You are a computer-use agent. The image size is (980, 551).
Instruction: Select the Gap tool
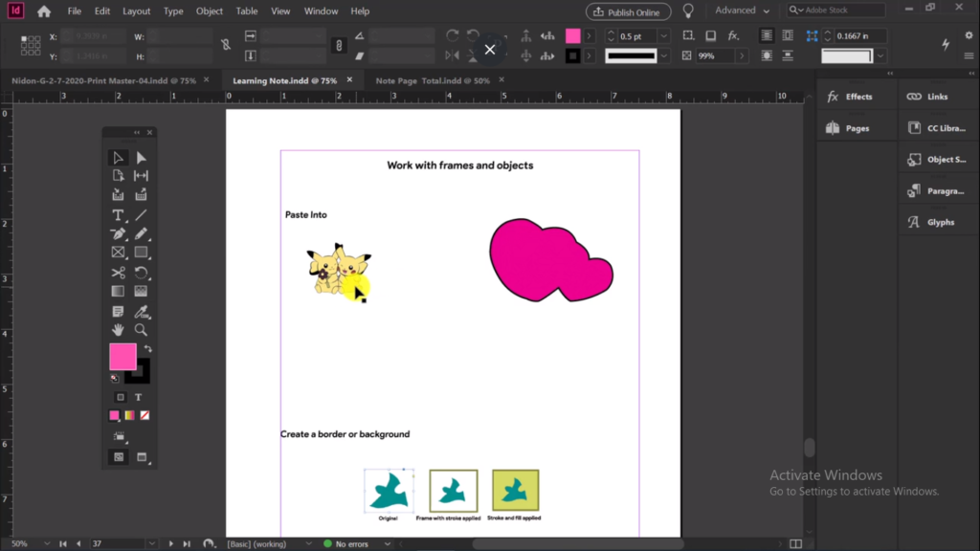point(142,176)
